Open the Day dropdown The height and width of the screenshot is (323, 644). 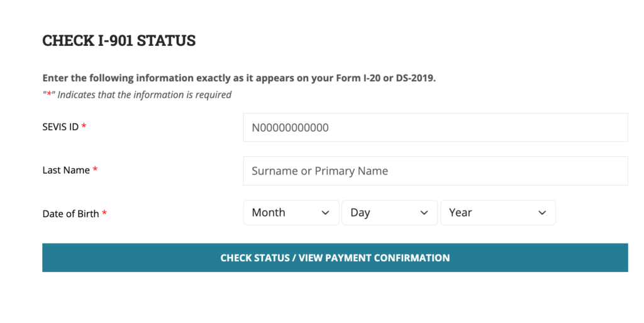[x=389, y=213]
